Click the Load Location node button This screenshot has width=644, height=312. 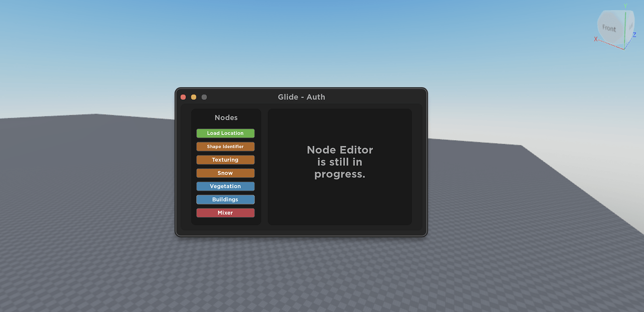pos(225,133)
